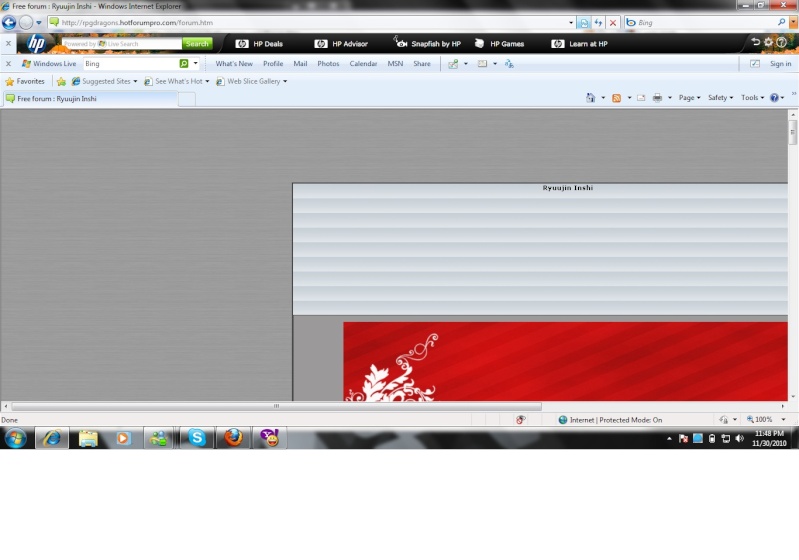Open Mail on Windows Live toolbar
This screenshot has width=799, height=560.
click(300, 64)
